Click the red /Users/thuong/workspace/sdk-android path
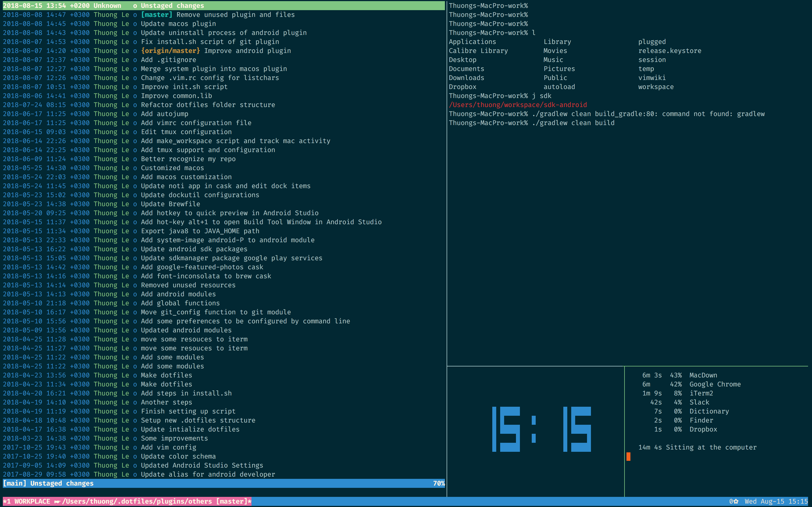The height and width of the screenshot is (507, 812). point(518,105)
